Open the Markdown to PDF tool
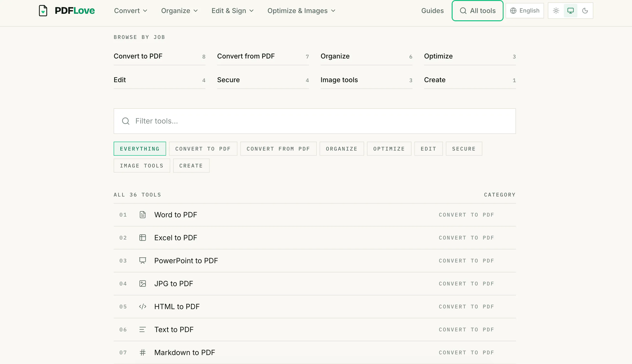This screenshot has height=364, width=632. [x=315, y=353]
